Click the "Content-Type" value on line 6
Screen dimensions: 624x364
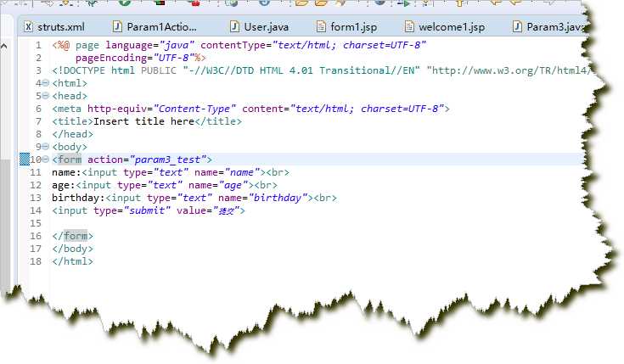pos(194,109)
